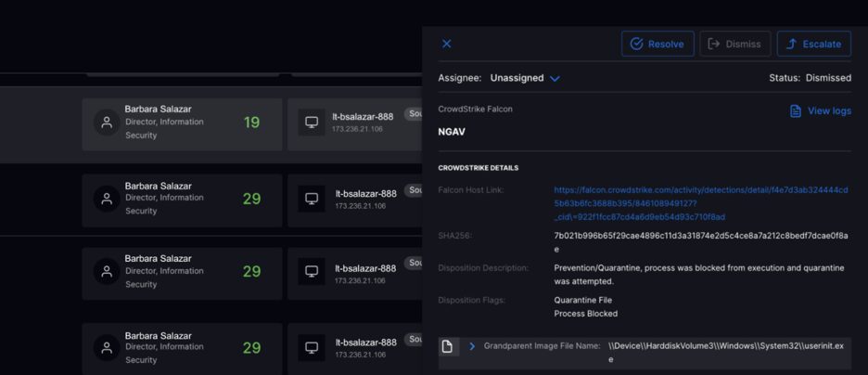Image resolution: width=868 pixels, height=375 pixels.
Task: Click the NGAV heading
Action: [x=452, y=133]
